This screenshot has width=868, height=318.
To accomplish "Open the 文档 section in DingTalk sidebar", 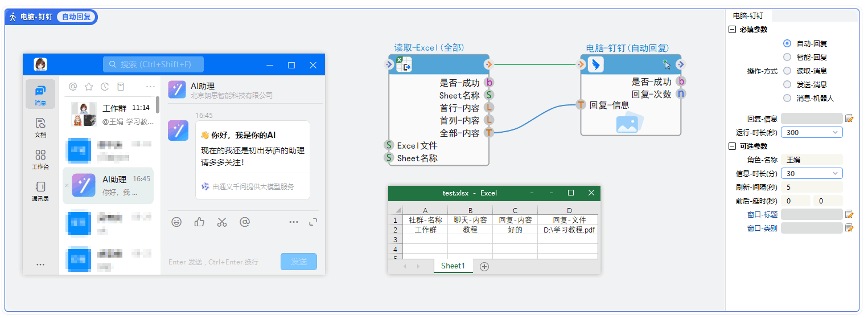I will [40, 127].
